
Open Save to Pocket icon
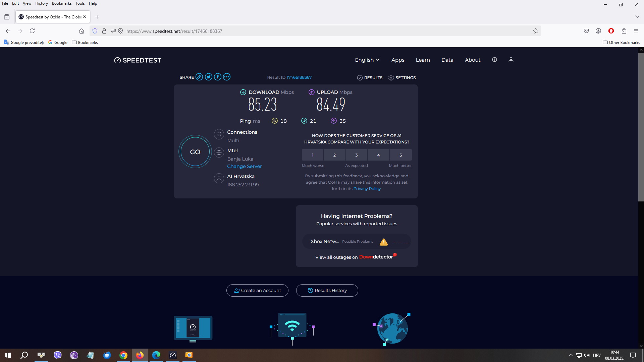click(586, 31)
